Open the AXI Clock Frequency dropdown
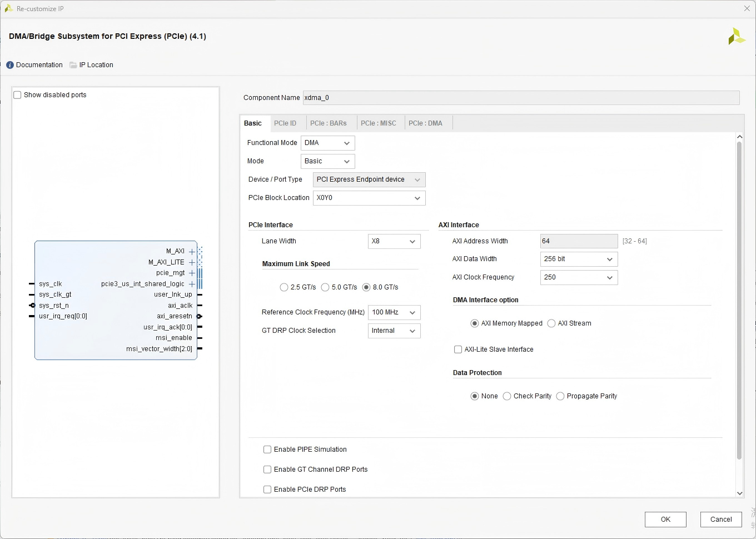 click(579, 277)
